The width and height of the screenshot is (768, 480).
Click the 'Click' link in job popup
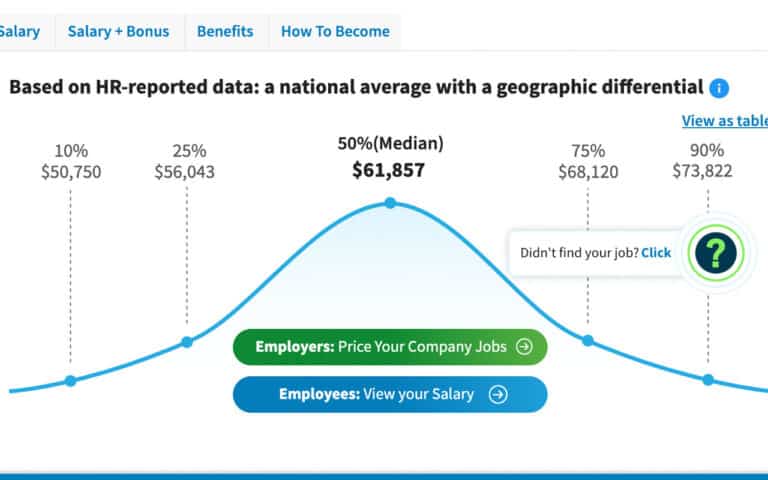coord(656,253)
